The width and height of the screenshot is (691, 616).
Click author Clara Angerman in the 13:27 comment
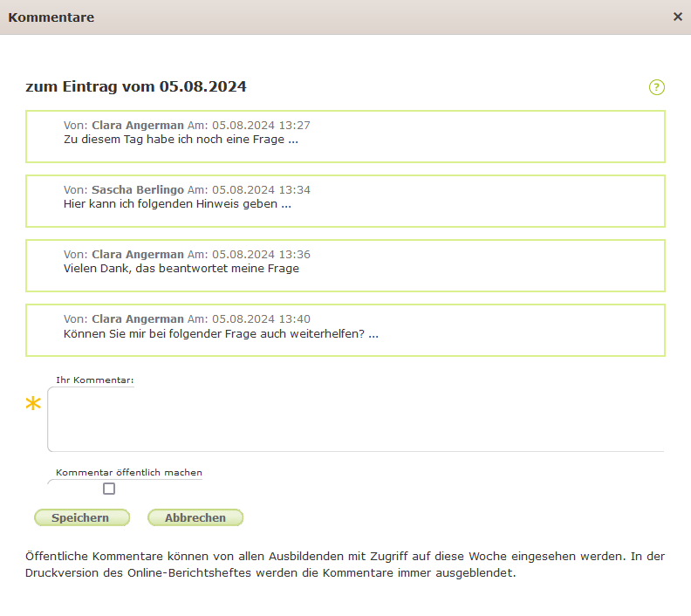click(x=137, y=126)
